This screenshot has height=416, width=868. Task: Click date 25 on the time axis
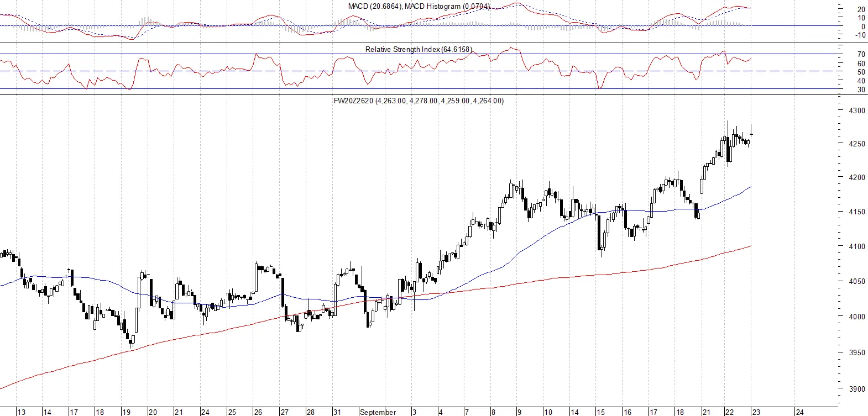(232, 412)
